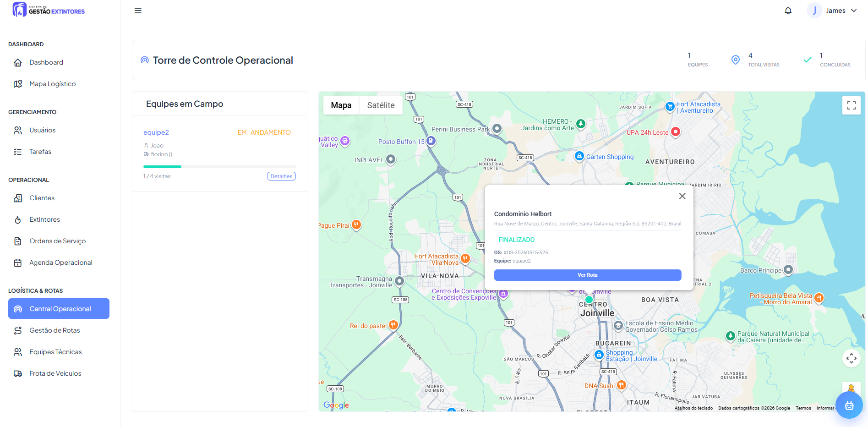Click the 1 / 4 visitas text
868x427 pixels.
[x=157, y=176]
